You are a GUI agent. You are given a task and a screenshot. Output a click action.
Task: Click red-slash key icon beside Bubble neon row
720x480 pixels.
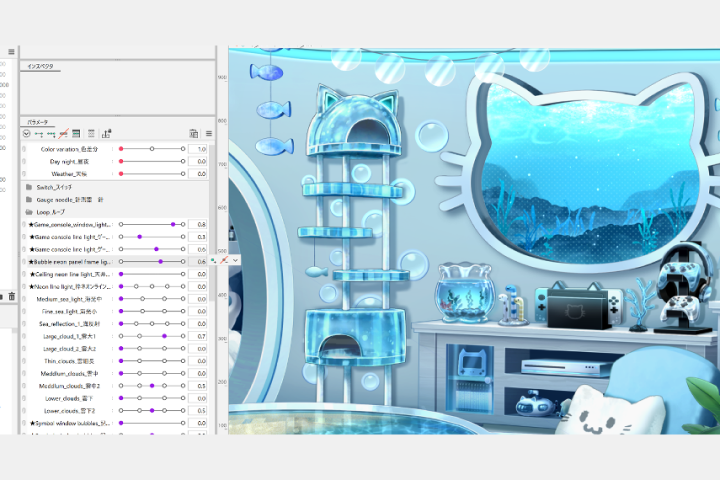click(224, 260)
